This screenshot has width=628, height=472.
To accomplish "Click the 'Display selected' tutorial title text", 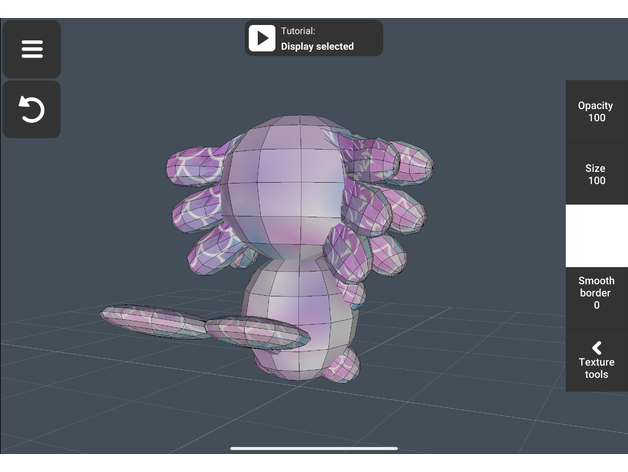I will 317,47.
